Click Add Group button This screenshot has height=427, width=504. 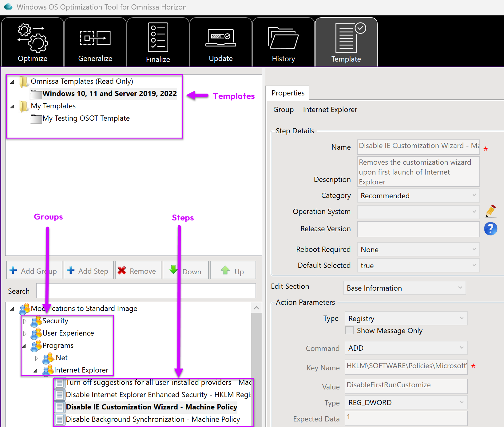pos(34,270)
